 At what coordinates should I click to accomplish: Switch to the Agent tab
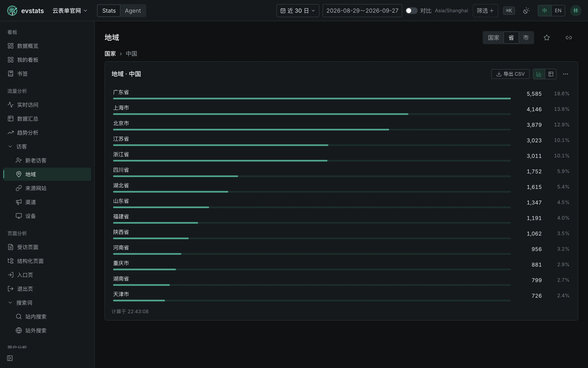click(133, 11)
